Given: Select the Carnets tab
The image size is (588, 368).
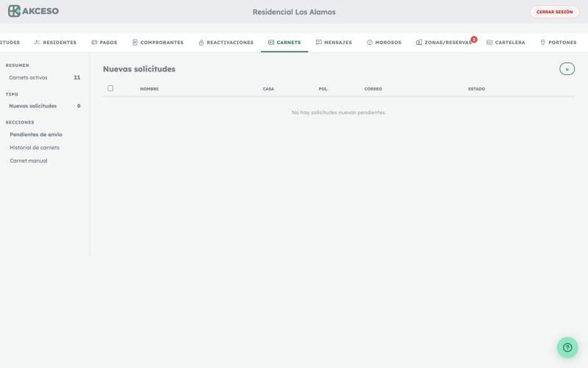Looking at the screenshot, I should point(284,43).
